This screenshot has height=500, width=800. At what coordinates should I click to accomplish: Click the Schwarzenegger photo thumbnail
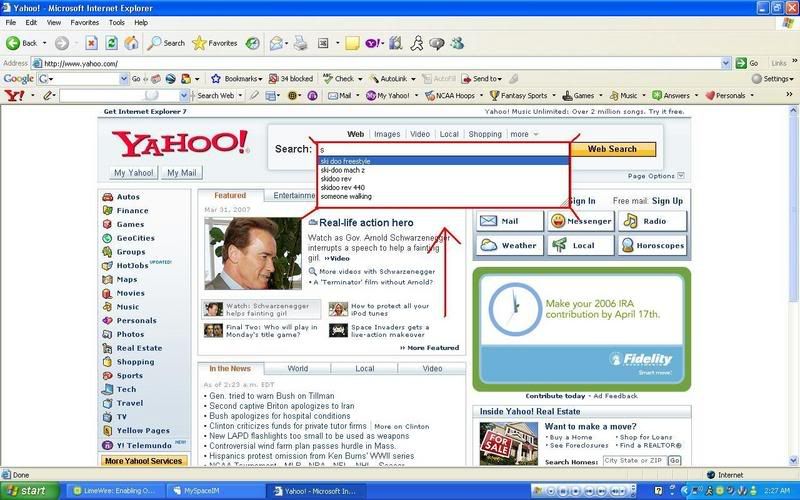click(253, 254)
